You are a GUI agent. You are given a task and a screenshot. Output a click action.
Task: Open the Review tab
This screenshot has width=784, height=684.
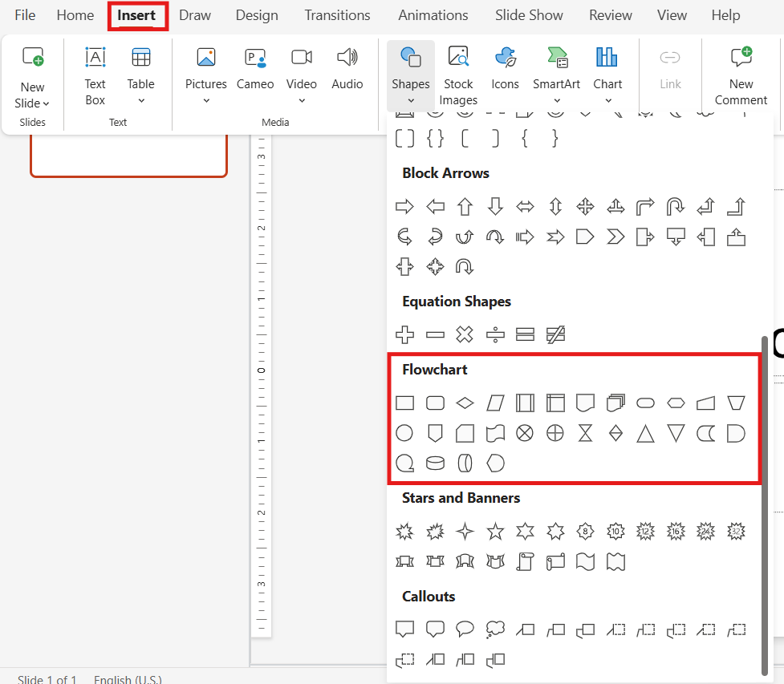click(x=611, y=15)
